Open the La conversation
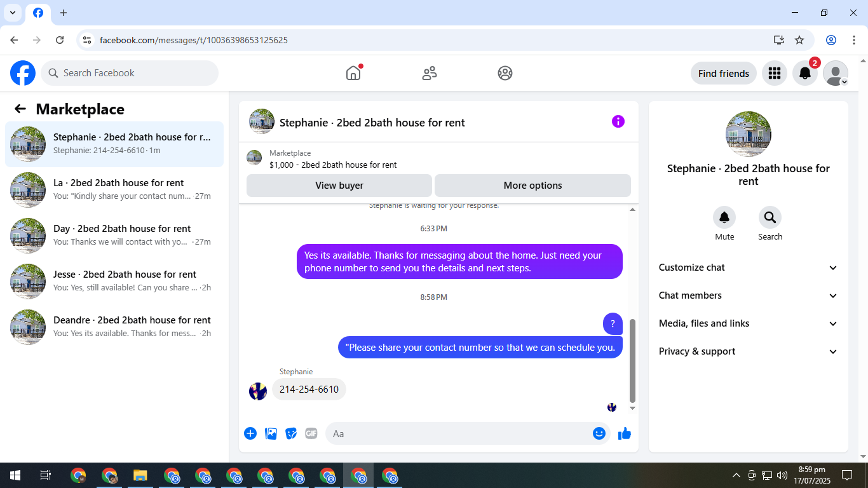The height and width of the screenshot is (488, 868). tap(114, 190)
